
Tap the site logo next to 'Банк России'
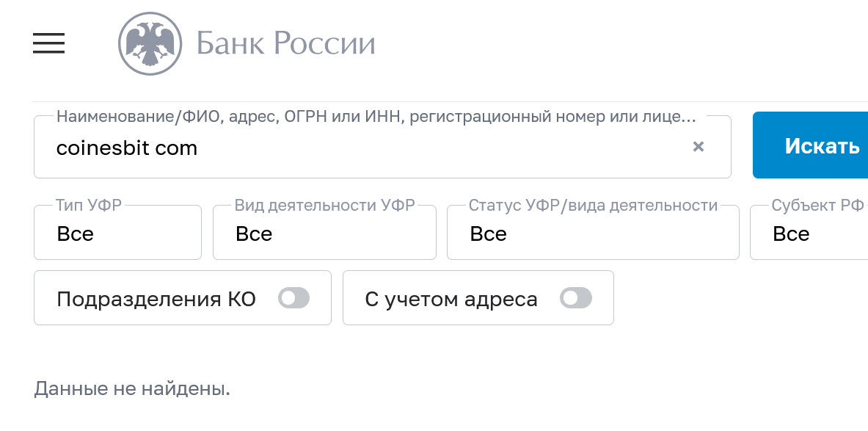[150, 43]
